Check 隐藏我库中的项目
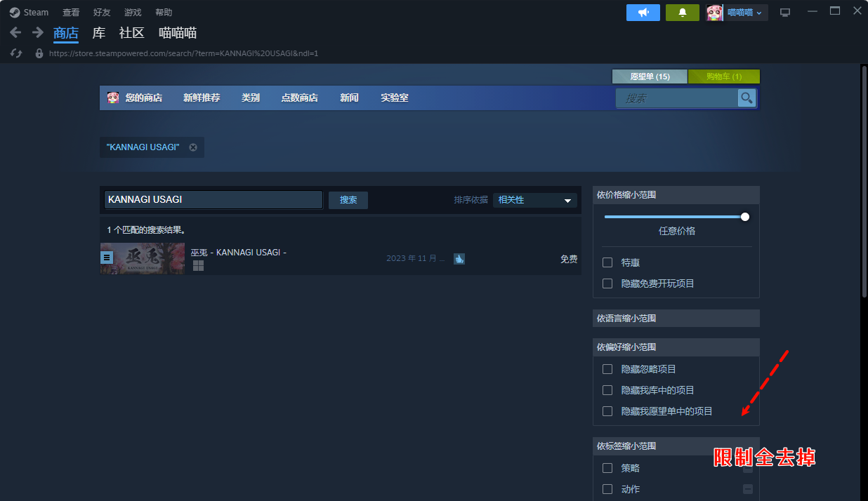This screenshot has width=868, height=501. click(607, 390)
